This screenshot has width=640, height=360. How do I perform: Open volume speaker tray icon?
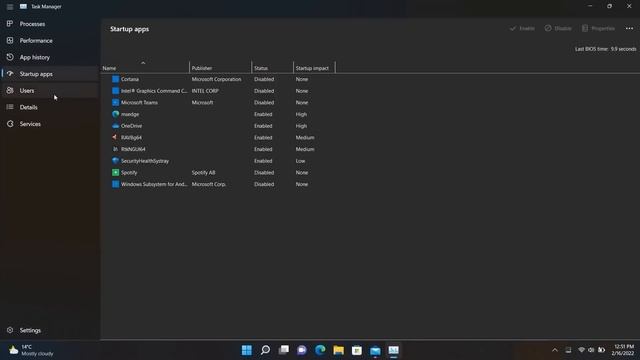click(x=591, y=350)
